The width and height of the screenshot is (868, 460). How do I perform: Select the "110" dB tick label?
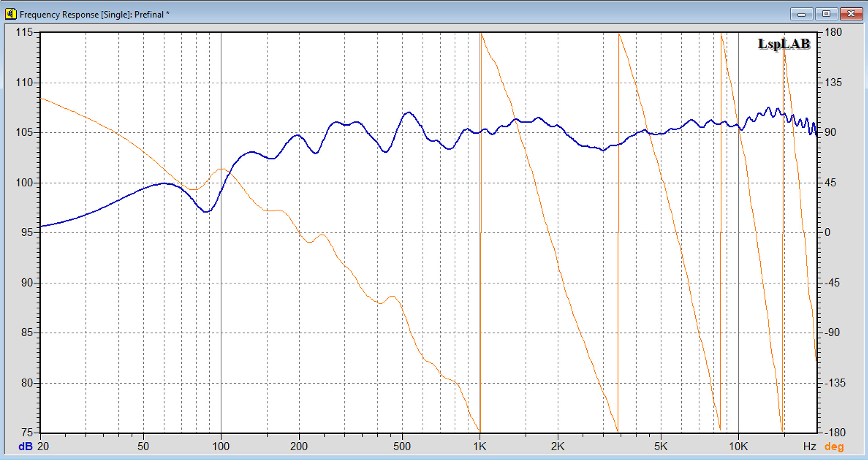tap(24, 83)
